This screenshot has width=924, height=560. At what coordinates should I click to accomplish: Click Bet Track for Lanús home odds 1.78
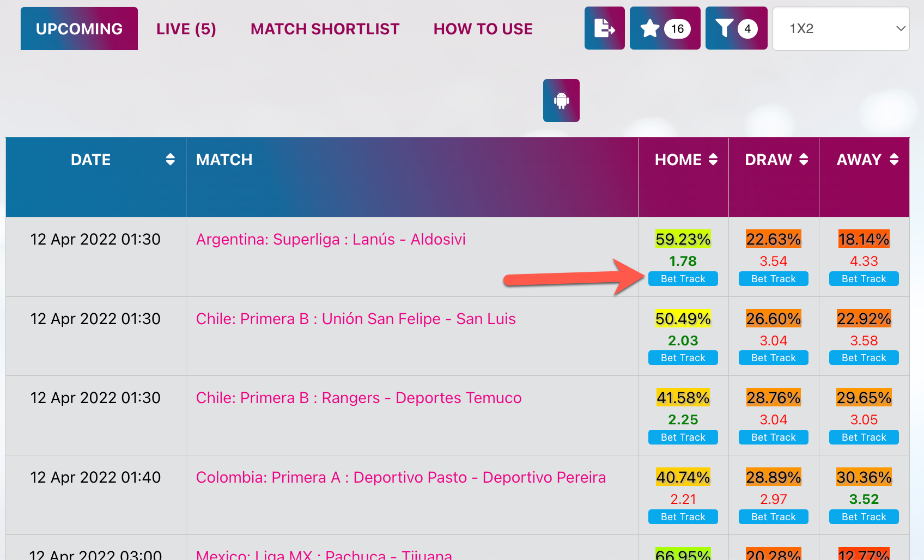pyautogui.click(x=683, y=279)
